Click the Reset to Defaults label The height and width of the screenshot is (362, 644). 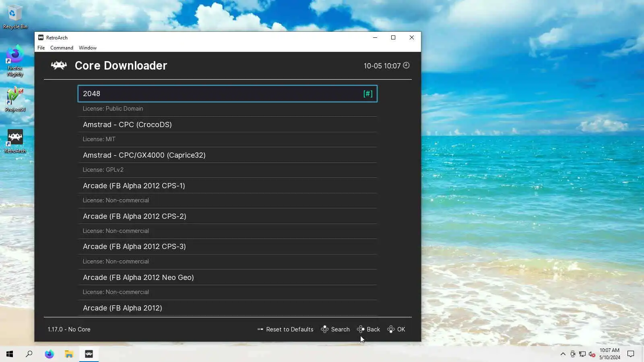click(290, 329)
